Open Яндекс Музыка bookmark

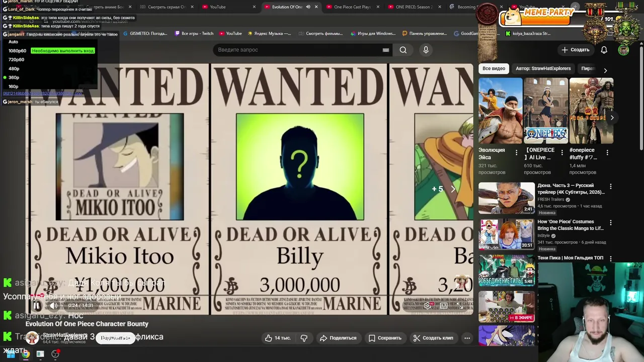point(269,34)
